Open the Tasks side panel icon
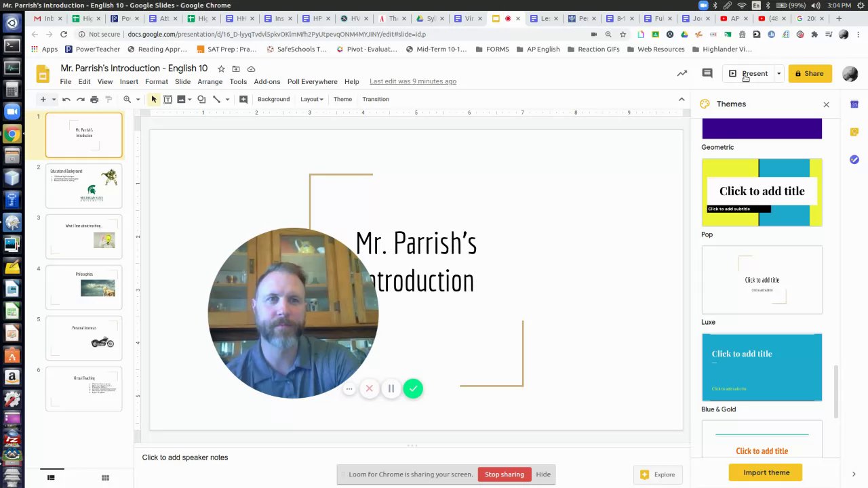 (x=854, y=160)
